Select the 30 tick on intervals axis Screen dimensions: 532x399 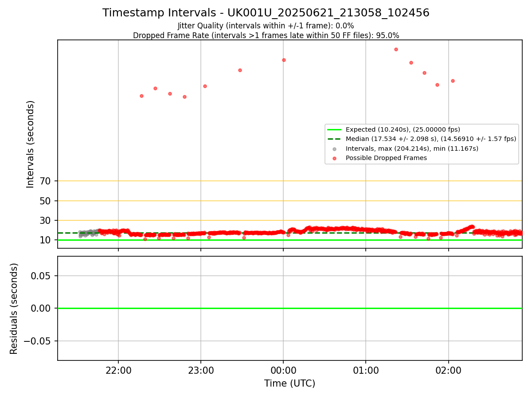46,220
